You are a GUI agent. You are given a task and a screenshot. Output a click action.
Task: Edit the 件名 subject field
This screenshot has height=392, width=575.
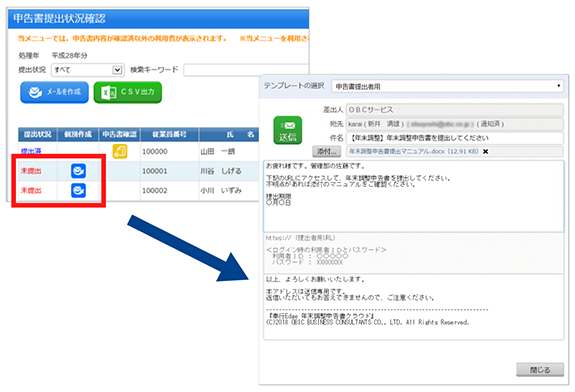click(x=455, y=138)
